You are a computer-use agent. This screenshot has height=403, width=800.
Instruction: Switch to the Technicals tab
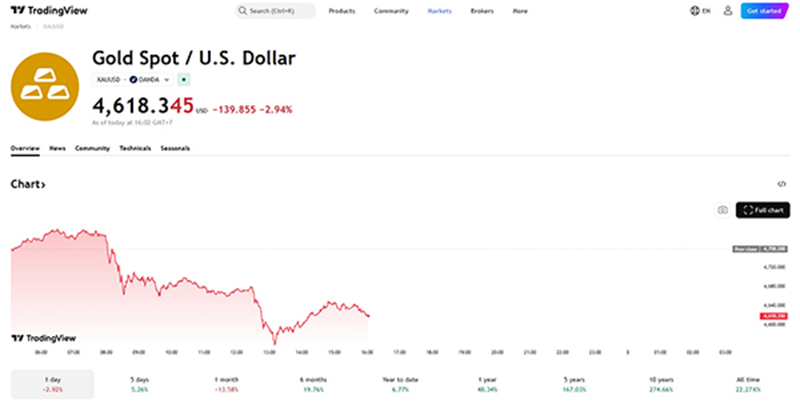coord(134,148)
